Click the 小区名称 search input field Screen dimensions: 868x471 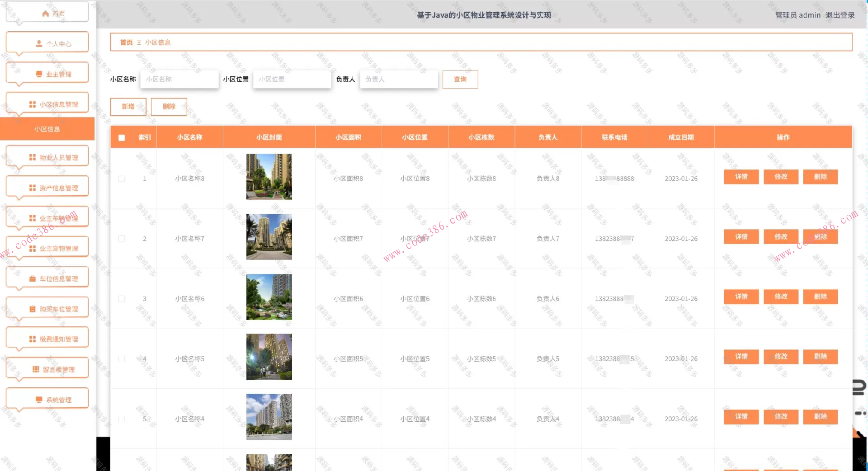click(x=179, y=79)
